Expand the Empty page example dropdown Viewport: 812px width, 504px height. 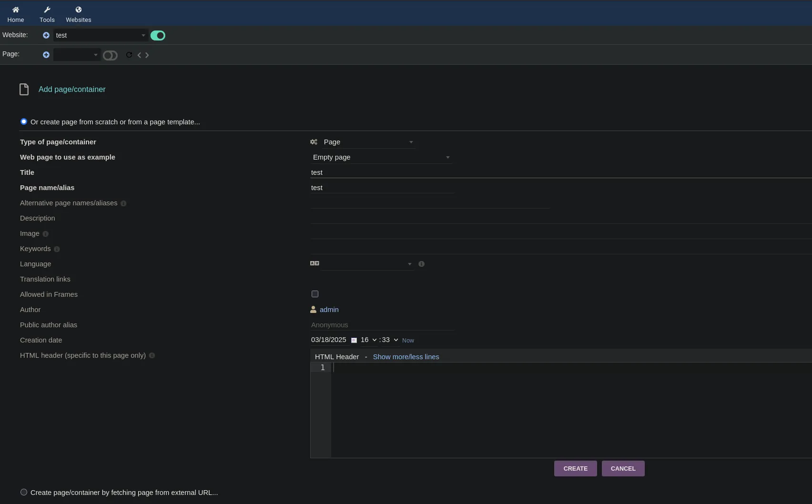pyautogui.click(x=381, y=157)
